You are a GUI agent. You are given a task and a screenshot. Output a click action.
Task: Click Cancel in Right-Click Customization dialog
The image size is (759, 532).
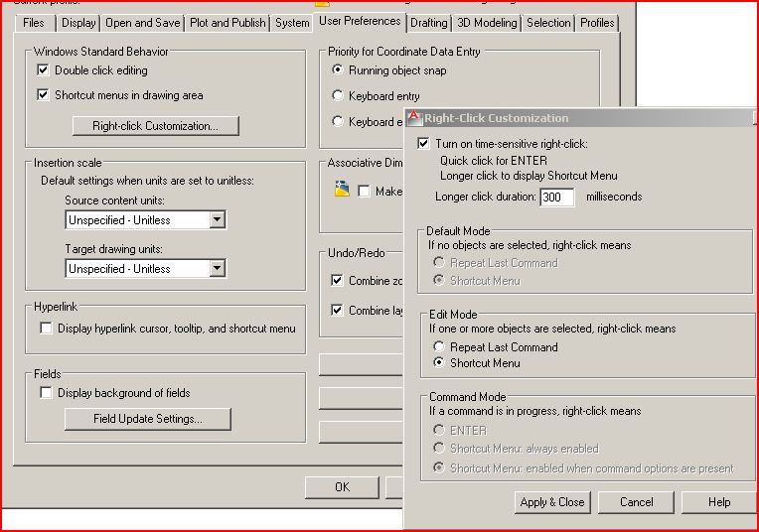click(x=636, y=502)
